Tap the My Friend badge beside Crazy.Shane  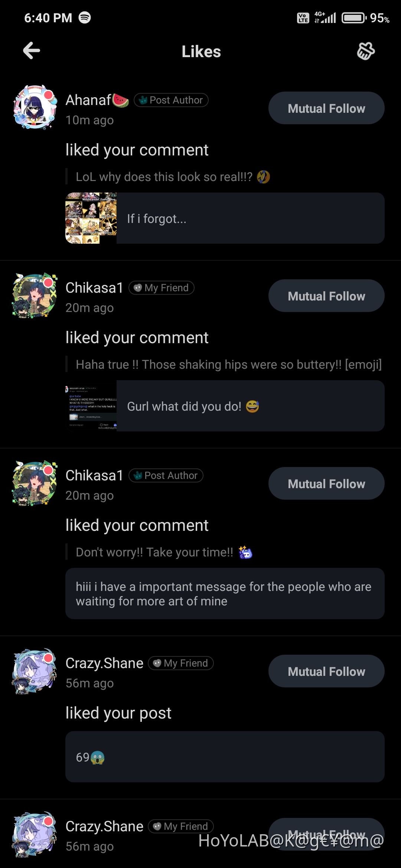pos(180,663)
